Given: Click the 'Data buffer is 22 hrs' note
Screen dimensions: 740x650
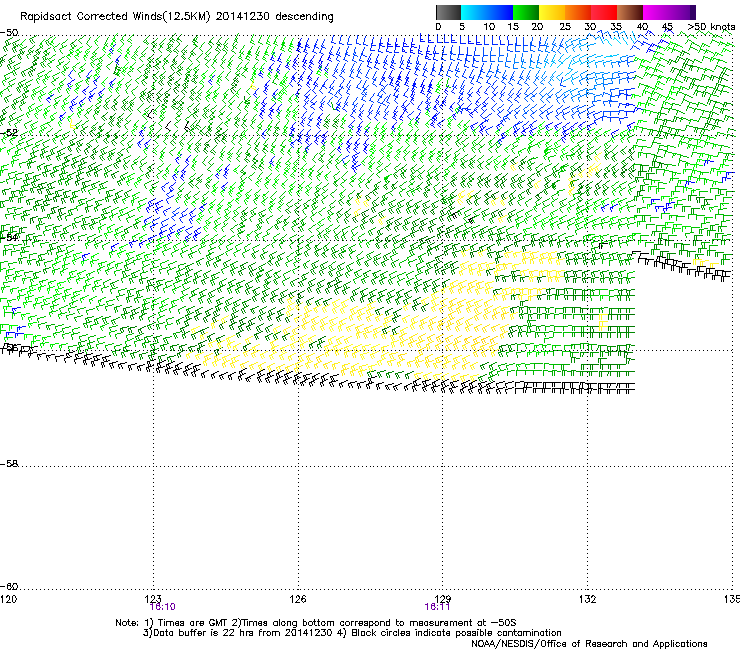Looking at the screenshot, I should (204, 633).
